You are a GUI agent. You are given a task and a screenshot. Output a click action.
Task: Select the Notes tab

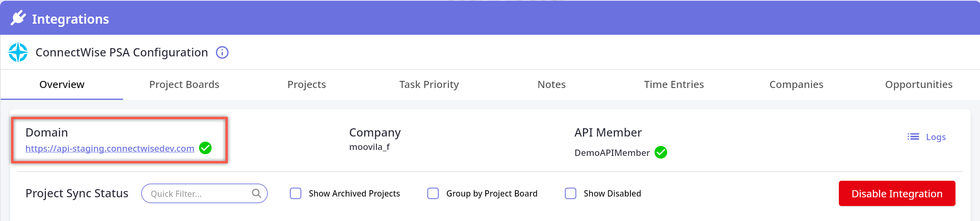click(x=551, y=84)
